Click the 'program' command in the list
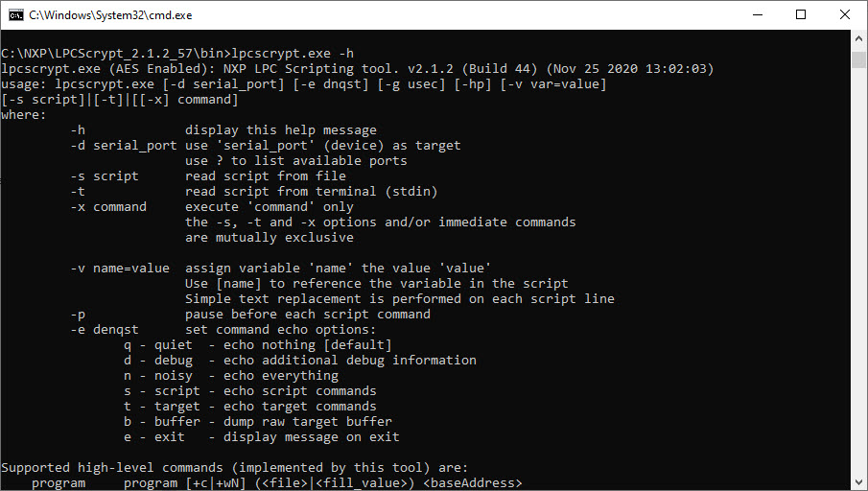868x491 pixels. click(x=58, y=483)
